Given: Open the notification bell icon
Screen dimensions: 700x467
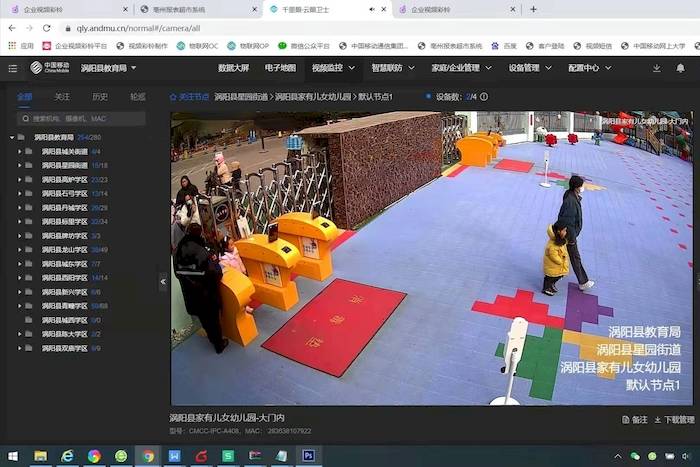Looking at the screenshot, I should click(x=680, y=68).
